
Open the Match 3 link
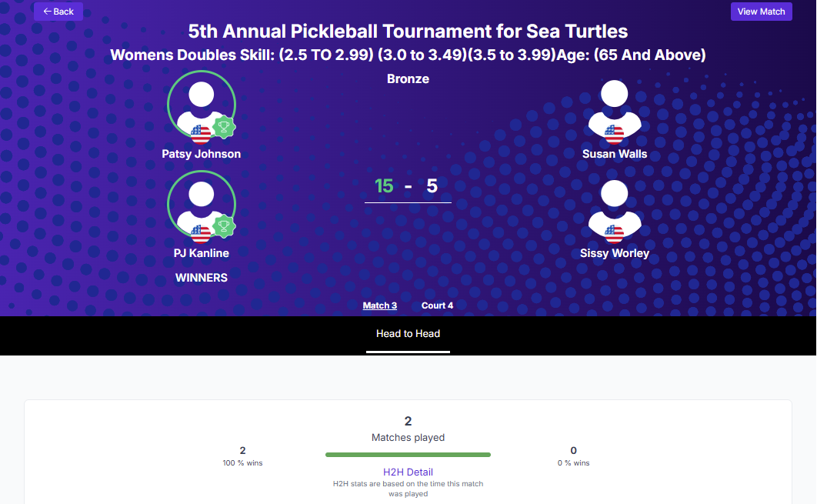click(380, 305)
